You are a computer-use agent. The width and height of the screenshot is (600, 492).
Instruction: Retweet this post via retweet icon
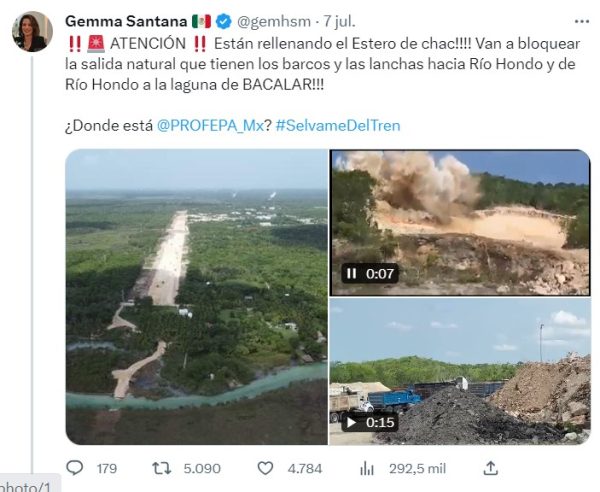(x=156, y=467)
